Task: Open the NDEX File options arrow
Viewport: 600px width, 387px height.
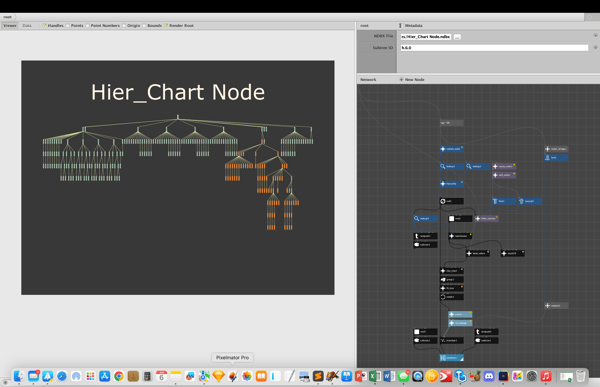Action: (595, 35)
